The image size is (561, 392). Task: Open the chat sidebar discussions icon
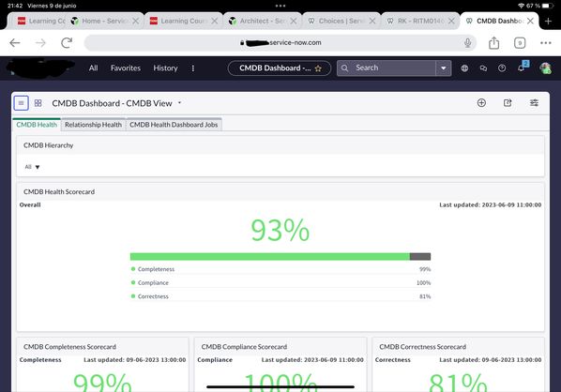click(x=483, y=68)
